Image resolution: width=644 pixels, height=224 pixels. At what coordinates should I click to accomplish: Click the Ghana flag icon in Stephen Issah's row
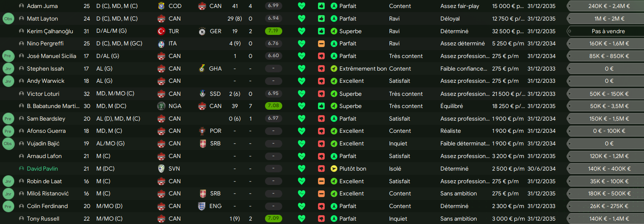pos(202,69)
